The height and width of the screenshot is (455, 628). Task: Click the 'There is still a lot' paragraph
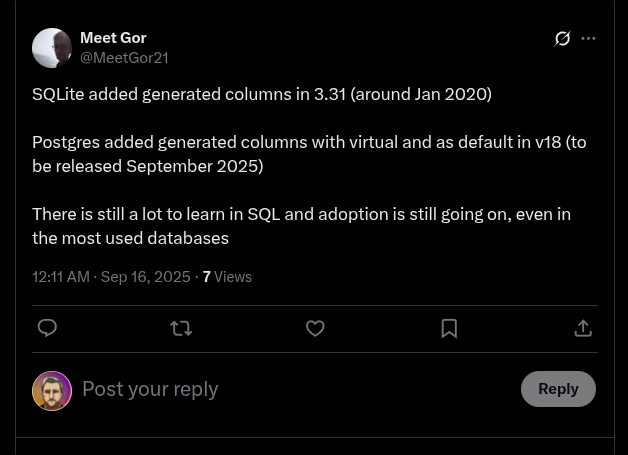301,214
